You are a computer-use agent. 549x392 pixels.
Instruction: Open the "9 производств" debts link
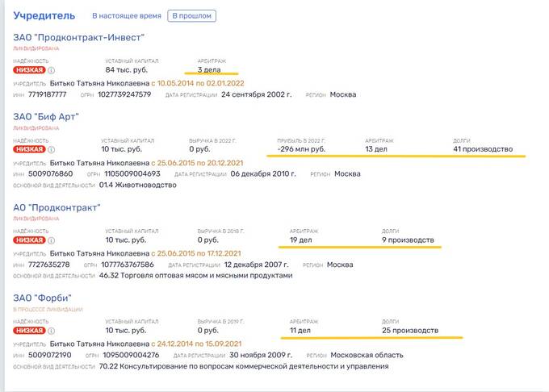407,240
